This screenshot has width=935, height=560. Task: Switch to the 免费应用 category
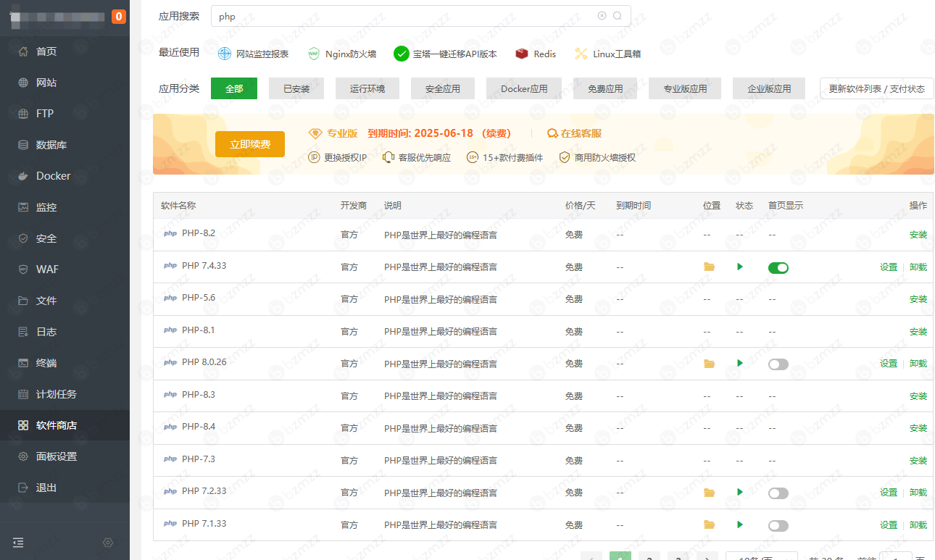pyautogui.click(x=605, y=88)
